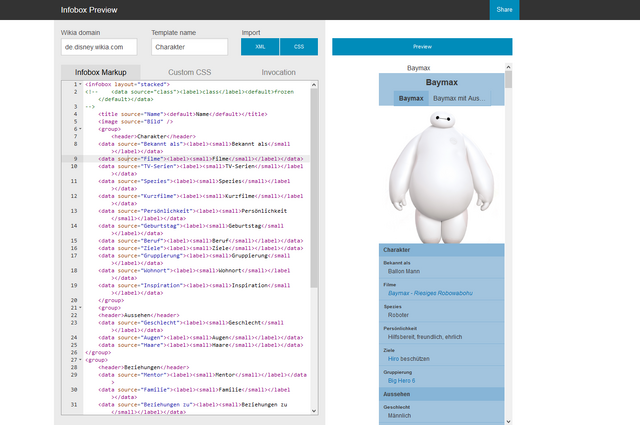Click the Charakter header in preview
Image resolution: width=640 pixels, height=425 pixels.
pyautogui.click(x=442, y=250)
